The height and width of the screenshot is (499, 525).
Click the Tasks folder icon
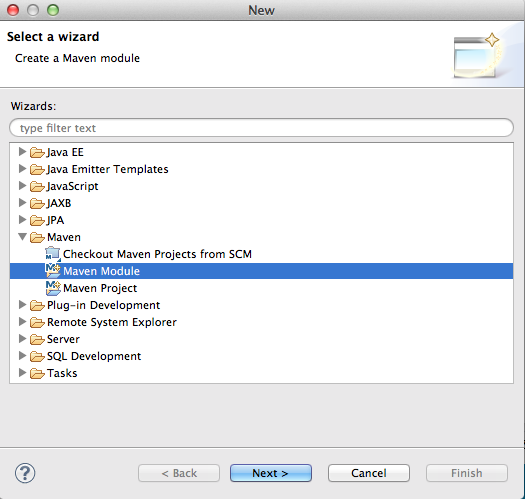37,373
